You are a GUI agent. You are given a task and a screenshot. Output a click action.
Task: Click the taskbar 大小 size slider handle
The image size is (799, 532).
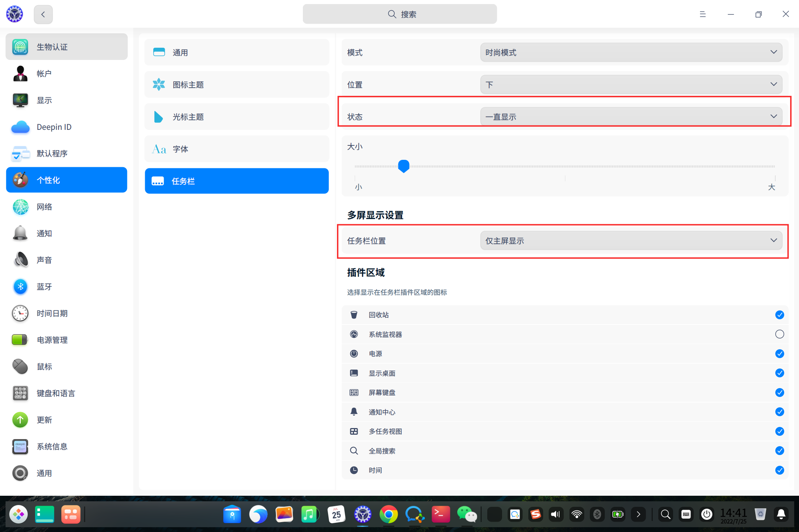point(404,166)
